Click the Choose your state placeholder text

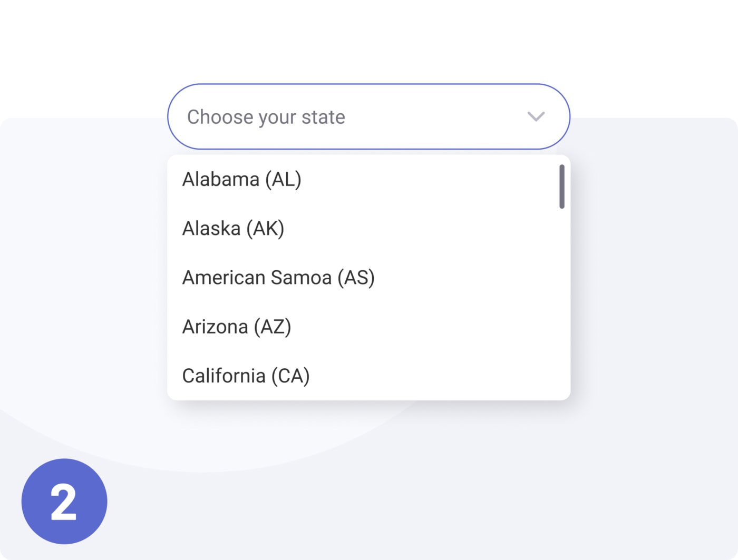tap(266, 117)
